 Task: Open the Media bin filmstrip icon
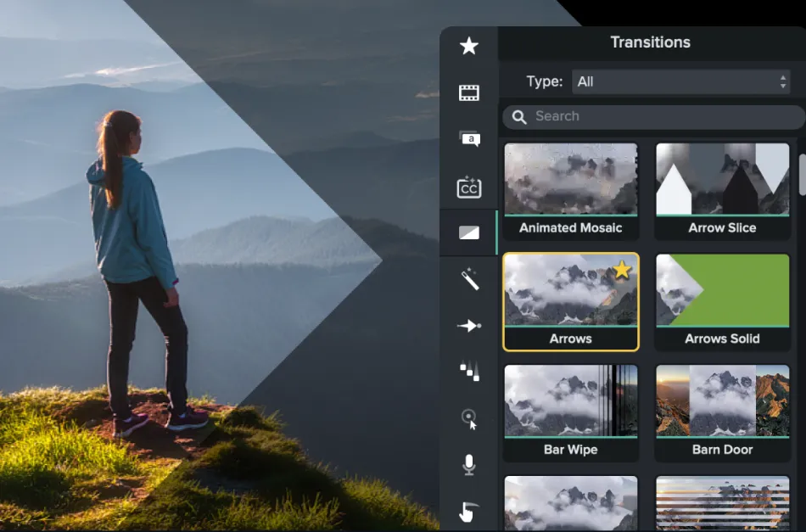(x=468, y=92)
